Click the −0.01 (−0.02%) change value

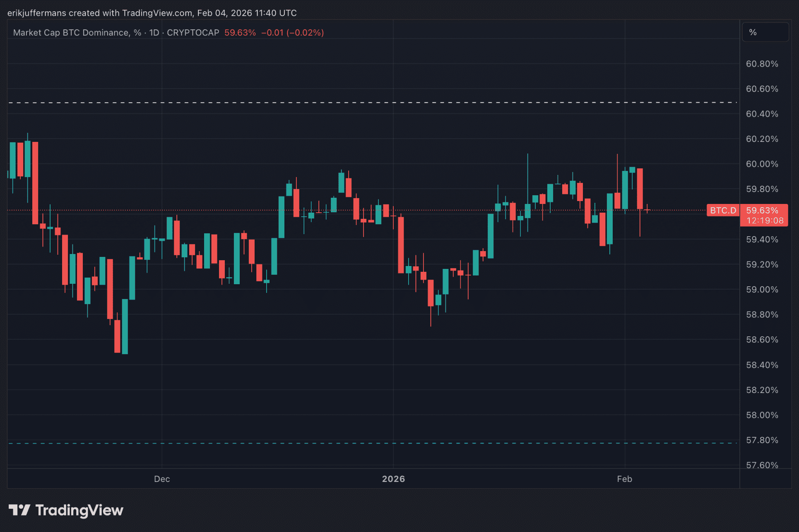[x=292, y=33]
